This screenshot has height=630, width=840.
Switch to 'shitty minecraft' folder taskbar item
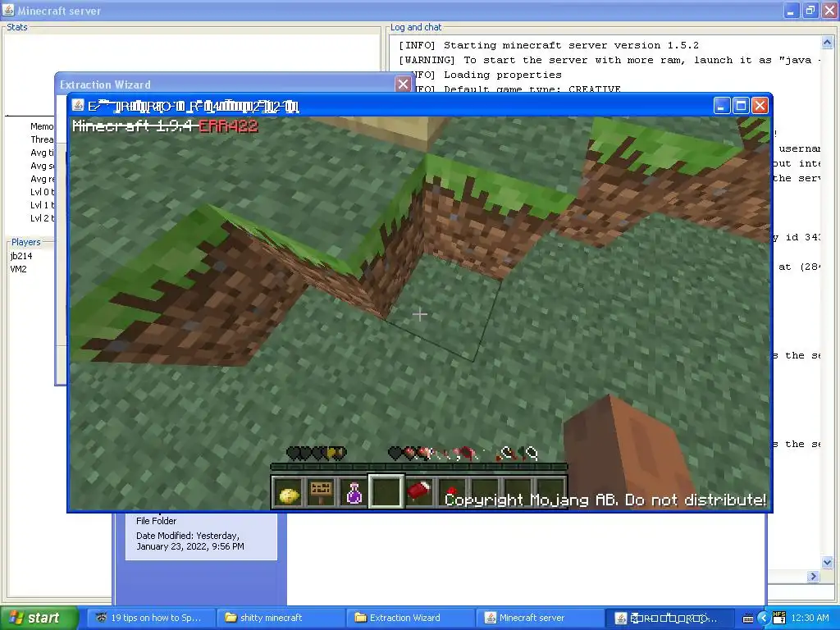click(280, 618)
